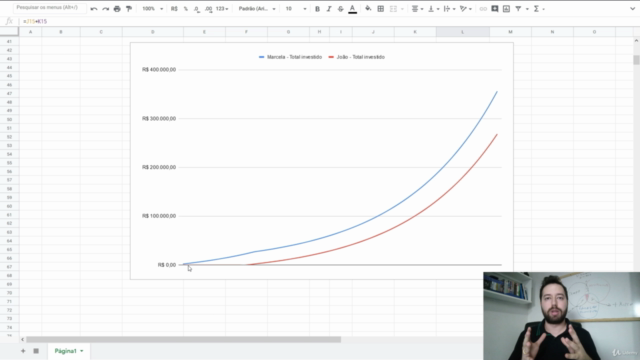Click the Undo arrow icon
The width and height of the screenshot is (640, 360).
[94, 9]
